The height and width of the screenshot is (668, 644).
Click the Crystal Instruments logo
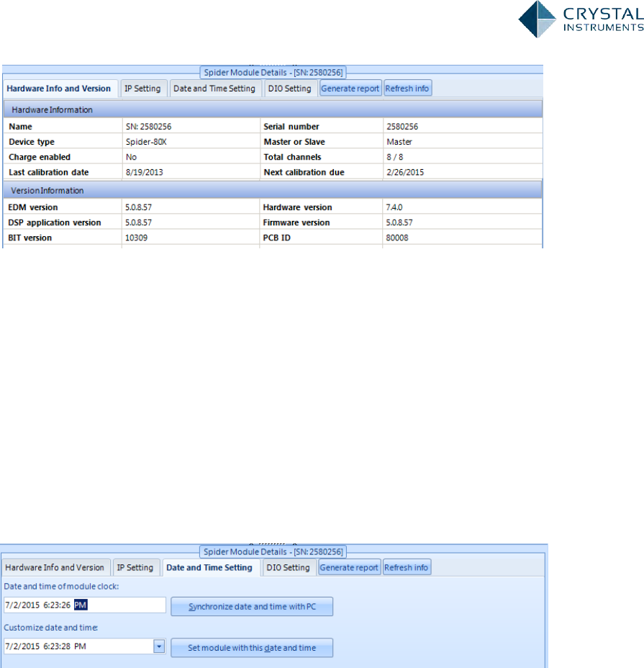581,19
